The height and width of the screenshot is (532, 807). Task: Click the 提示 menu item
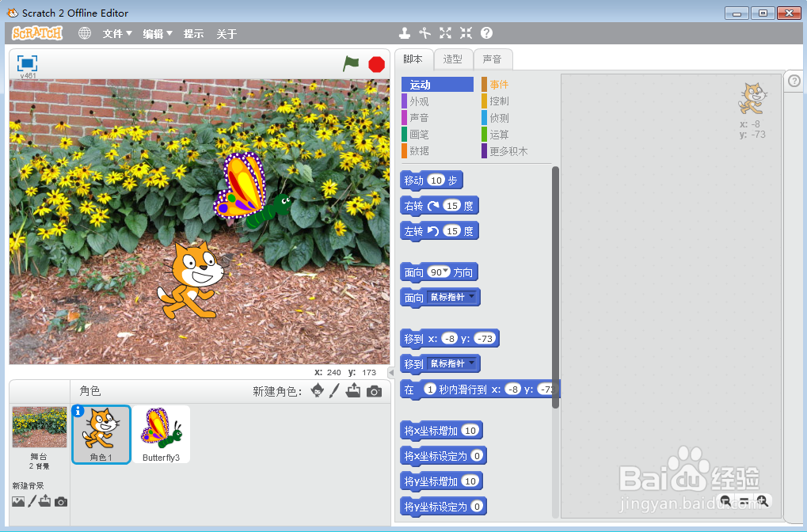click(x=193, y=34)
